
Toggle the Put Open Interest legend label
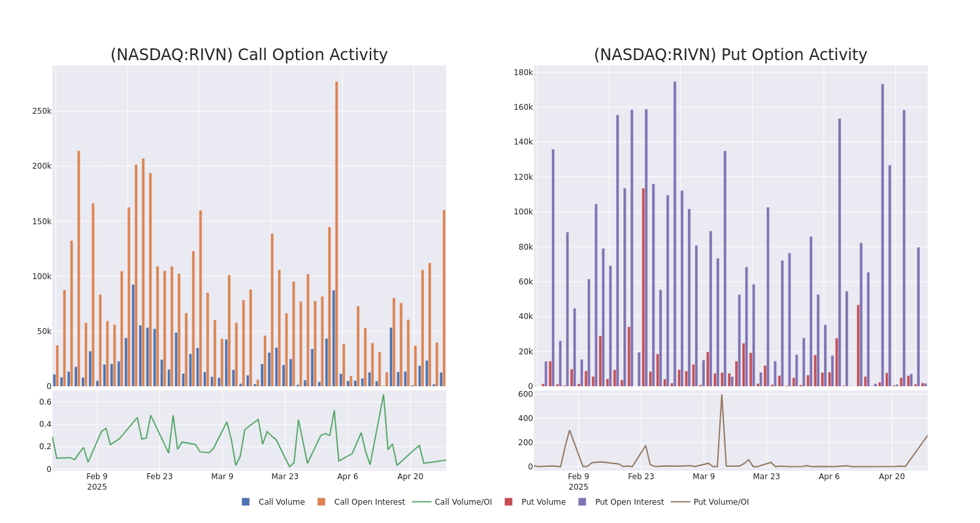tap(629, 502)
